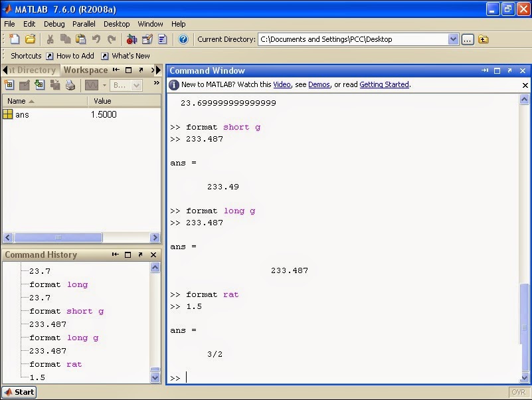Open the Profiler icon in toolbar
Screen dimensions: 532x400
[163, 39]
